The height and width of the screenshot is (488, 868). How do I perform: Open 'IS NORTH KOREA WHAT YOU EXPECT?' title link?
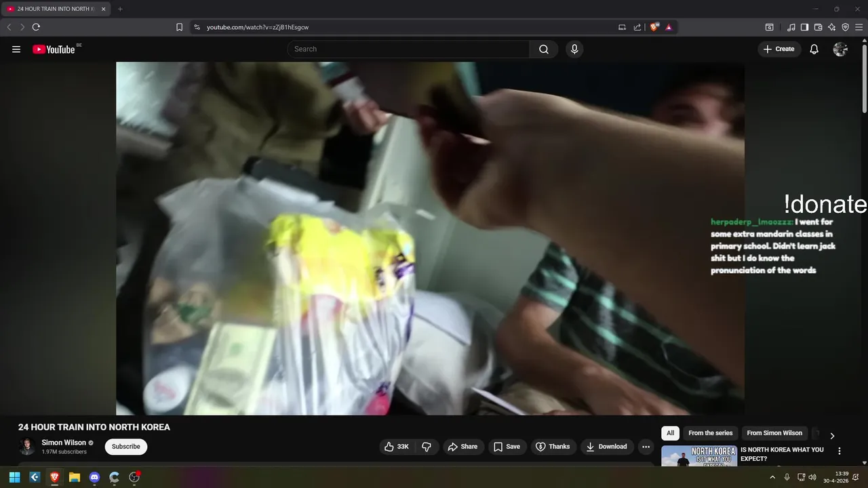click(782, 454)
